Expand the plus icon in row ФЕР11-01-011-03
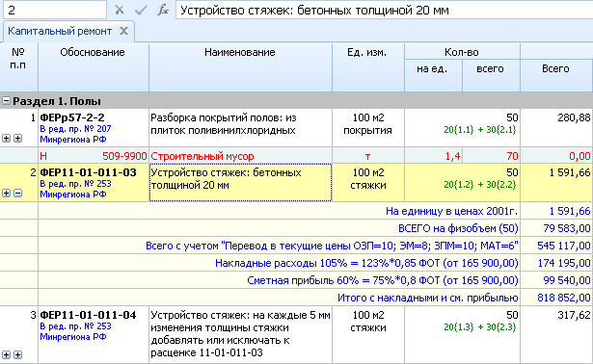This screenshot has height=364, width=593. click(6, 194)
